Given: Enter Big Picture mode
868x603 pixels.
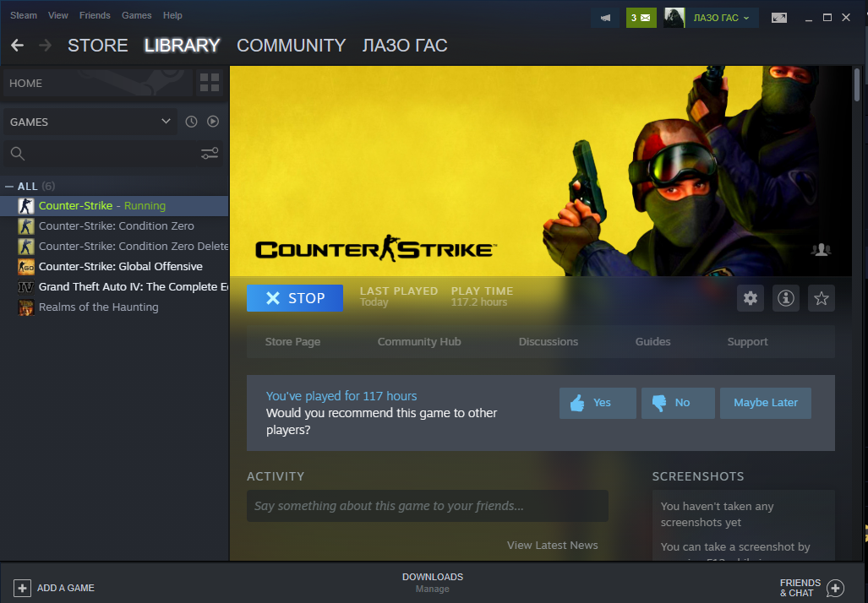Looking at the screenshot, I should pos(778,18).
